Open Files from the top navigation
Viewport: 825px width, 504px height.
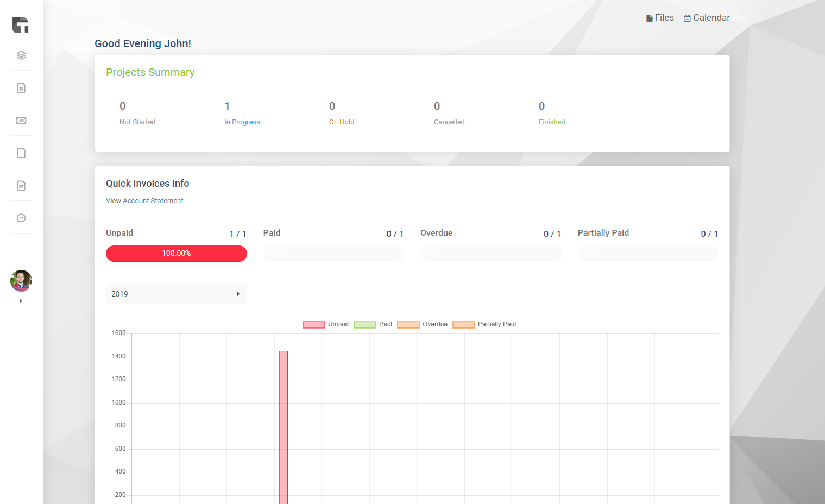pos(660,17)
